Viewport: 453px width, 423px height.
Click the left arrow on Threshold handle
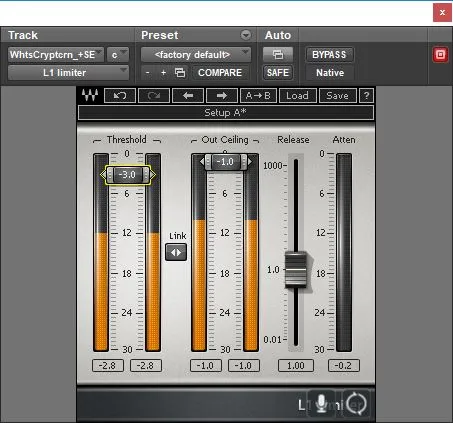[x=103, y=175]
